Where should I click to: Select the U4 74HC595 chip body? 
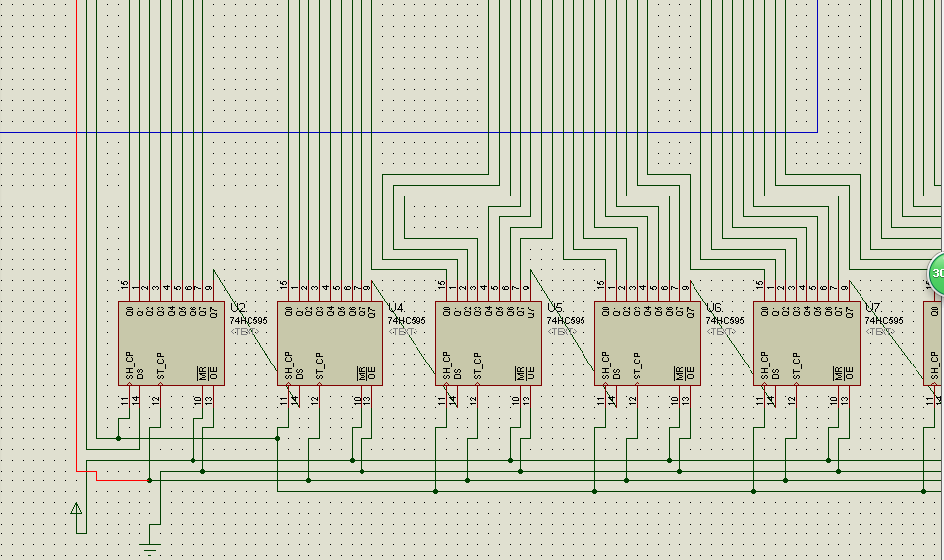coord(330,343)
